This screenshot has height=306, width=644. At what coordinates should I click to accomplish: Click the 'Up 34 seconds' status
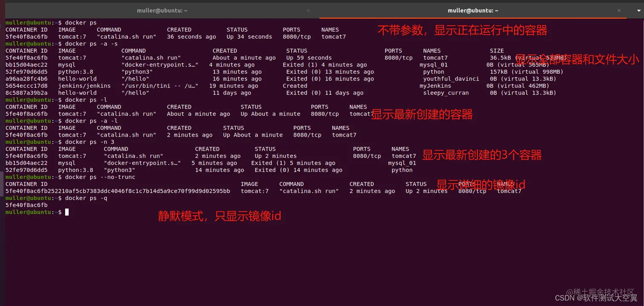point(249,37)
